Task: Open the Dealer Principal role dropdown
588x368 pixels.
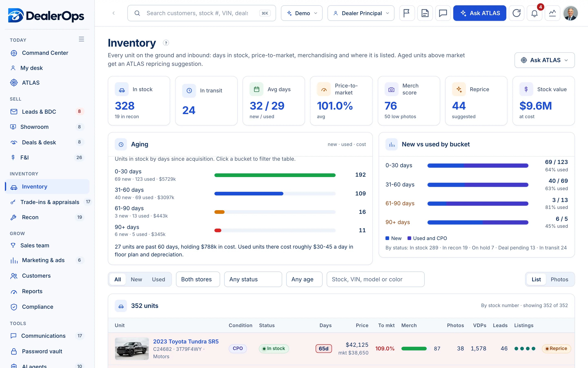Action: [x=361, y=13]
